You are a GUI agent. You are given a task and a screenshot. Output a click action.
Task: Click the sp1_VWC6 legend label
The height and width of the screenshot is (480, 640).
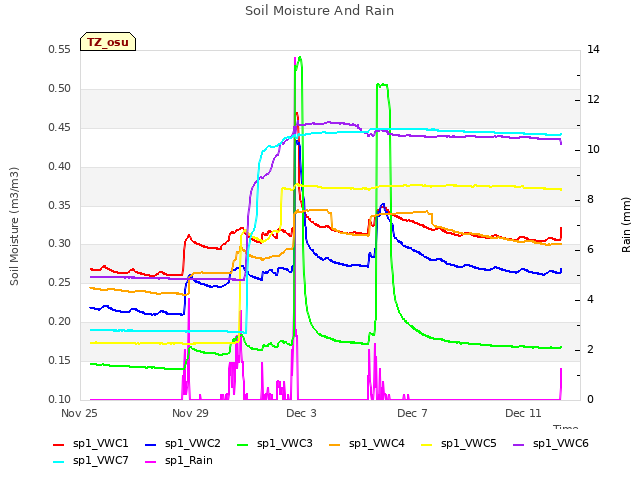pos(560,443)
